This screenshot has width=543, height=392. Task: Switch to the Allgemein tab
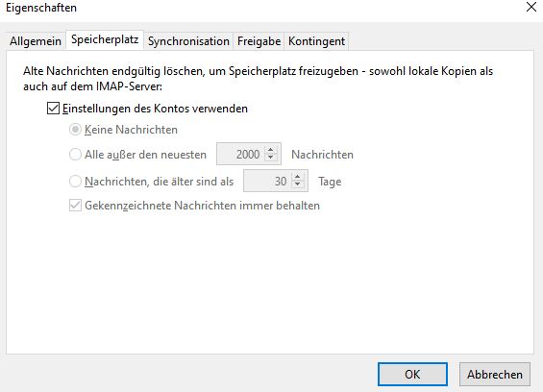coord(36,41)
